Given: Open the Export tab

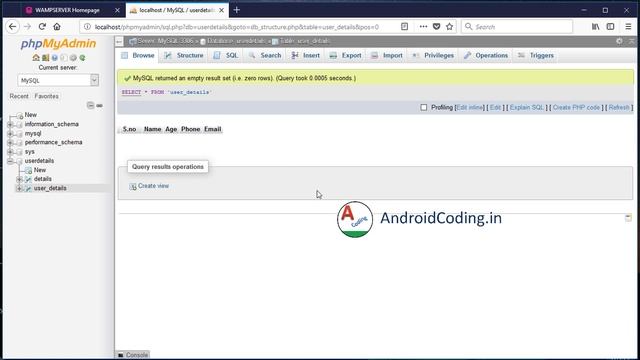Looking at the screenshot, I should tap(346, 56).
